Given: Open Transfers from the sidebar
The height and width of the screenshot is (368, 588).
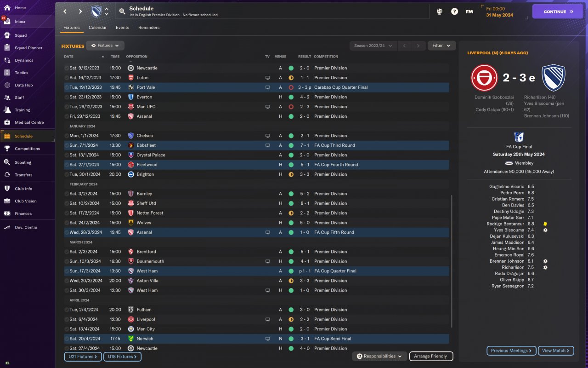Looking at the screenshot, I should point(23,175).
